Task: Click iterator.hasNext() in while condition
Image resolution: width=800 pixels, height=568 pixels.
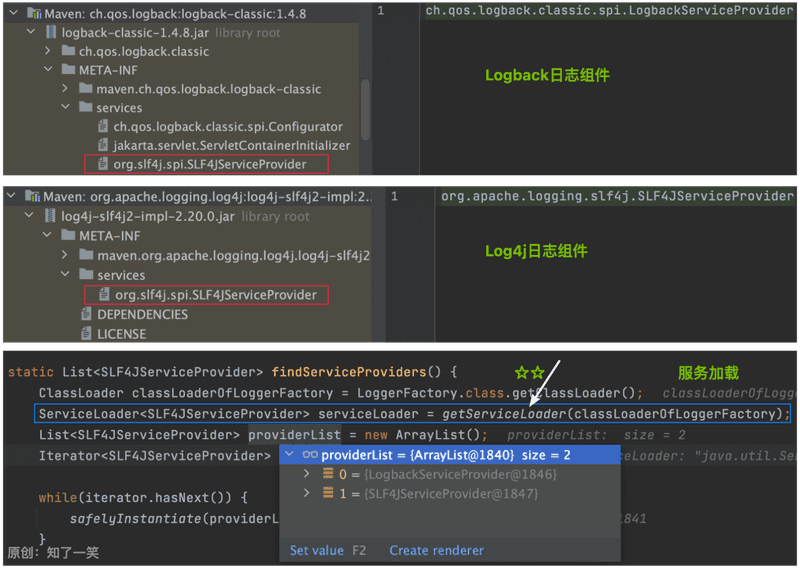Action: 155,498
